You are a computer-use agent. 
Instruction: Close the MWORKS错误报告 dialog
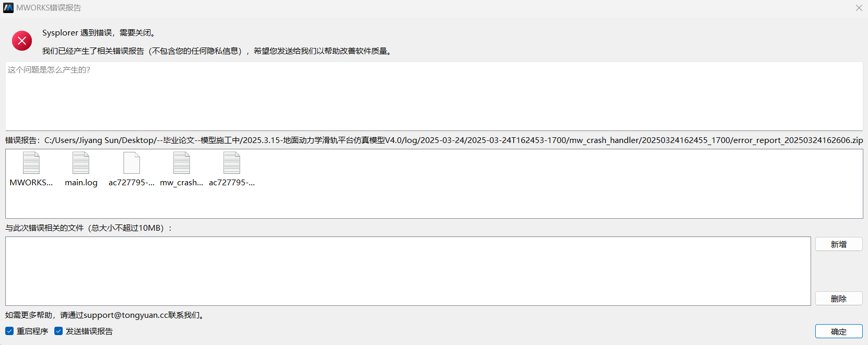[x=859, y=8]
